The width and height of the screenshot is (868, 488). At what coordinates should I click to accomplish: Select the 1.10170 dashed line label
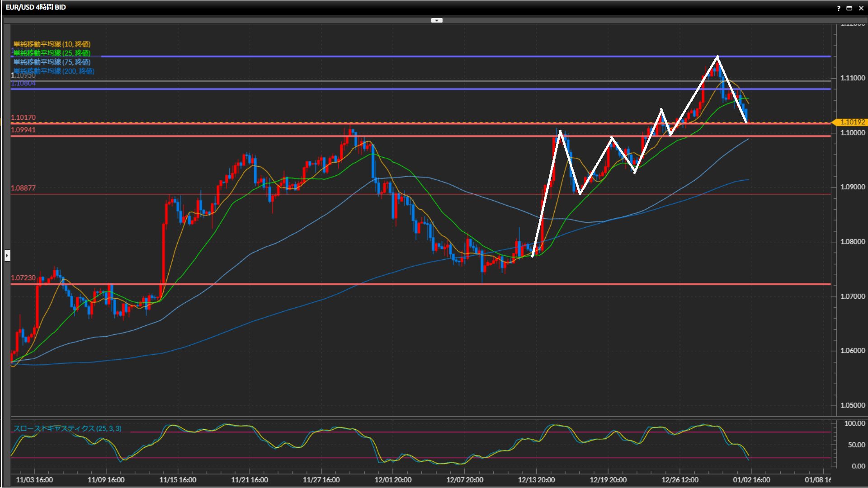pyautogui.click(x=23, y=117)
